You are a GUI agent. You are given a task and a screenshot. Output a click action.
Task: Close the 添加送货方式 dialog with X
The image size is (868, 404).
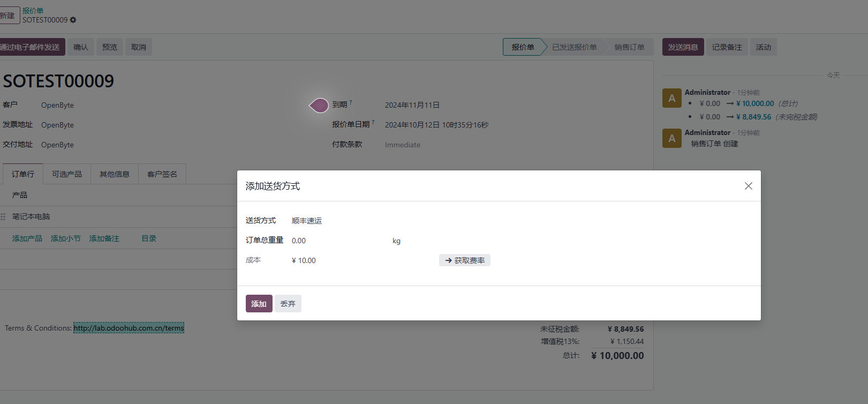click(x=748, y=186)
